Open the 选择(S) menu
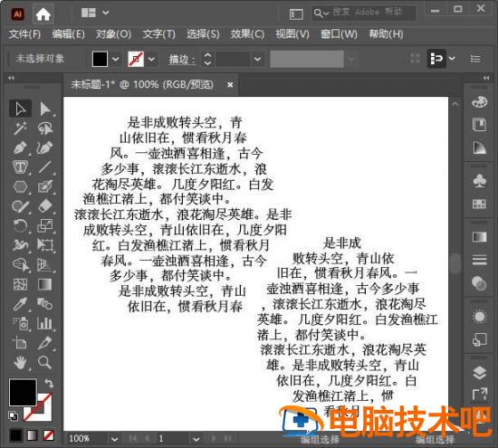Image resolution: width=498 pixels, height=448 pixels. 203,34
